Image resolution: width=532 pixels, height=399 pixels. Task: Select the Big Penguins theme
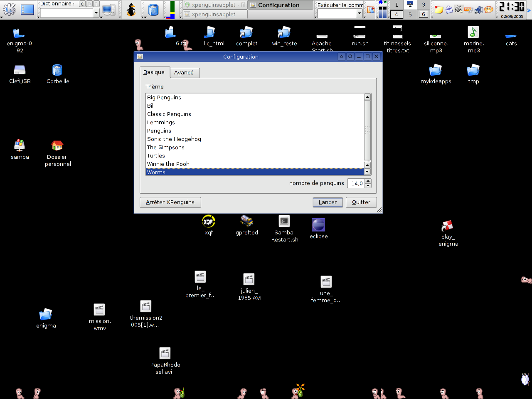pyautogui.click(x=255, y=97)
